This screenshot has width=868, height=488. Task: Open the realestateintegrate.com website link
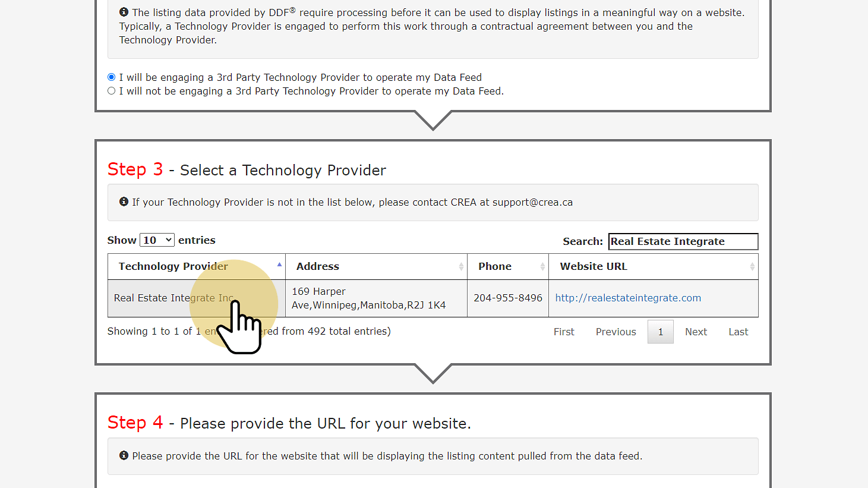click(x=628, y=298)
